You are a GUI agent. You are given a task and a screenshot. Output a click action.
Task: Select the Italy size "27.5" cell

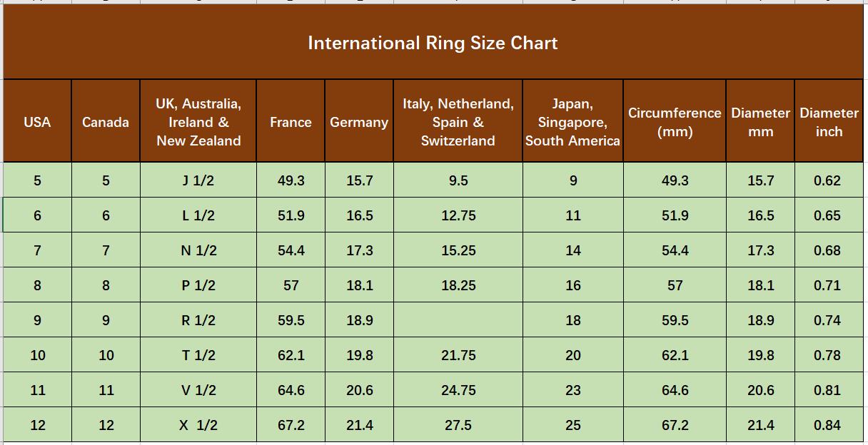coord(458,425)
